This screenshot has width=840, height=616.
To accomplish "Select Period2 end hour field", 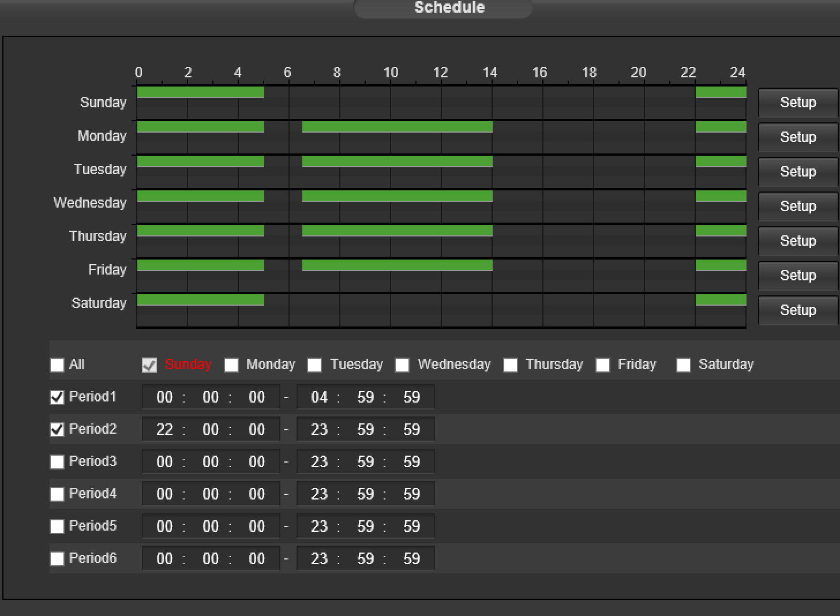I will (x=319, y=430).
